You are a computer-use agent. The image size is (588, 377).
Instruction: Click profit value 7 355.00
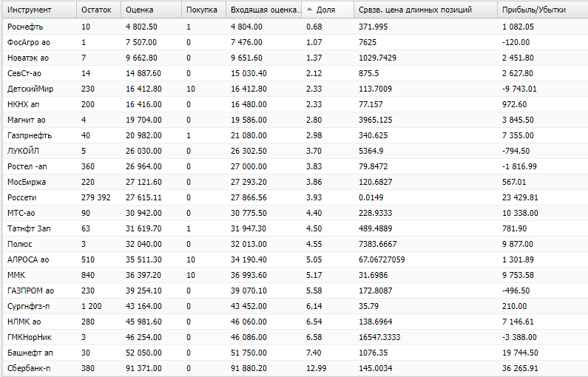pos(518,136)
